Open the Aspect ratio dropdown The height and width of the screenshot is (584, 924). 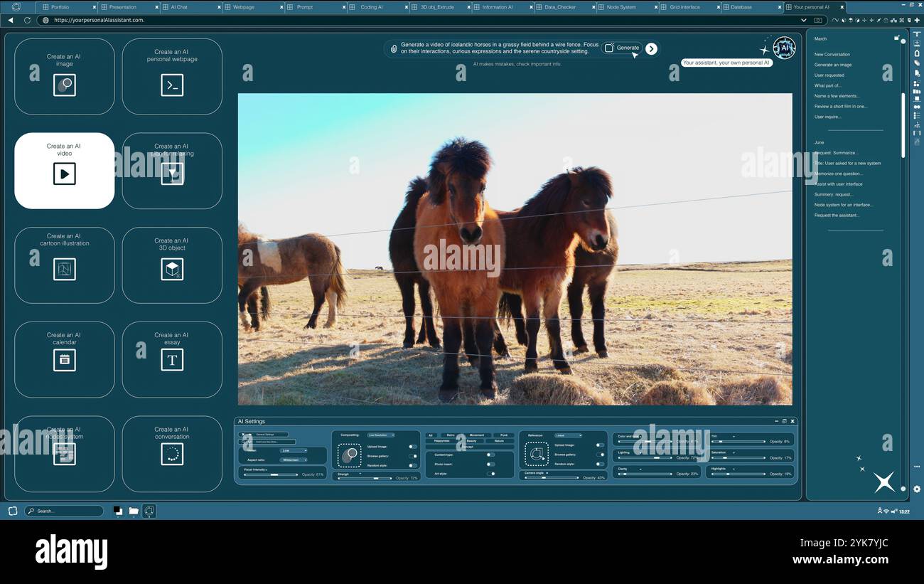click(293, 460)
